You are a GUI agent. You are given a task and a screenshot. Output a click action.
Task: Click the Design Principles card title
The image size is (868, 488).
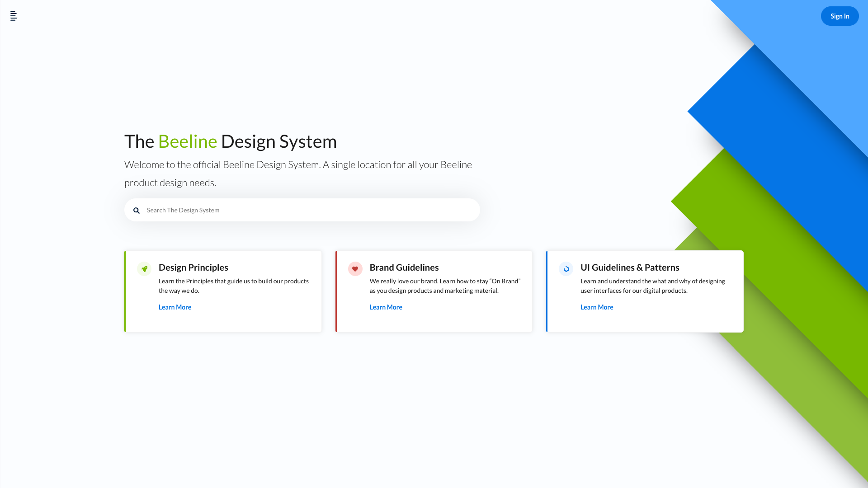[x=193, y=267]
